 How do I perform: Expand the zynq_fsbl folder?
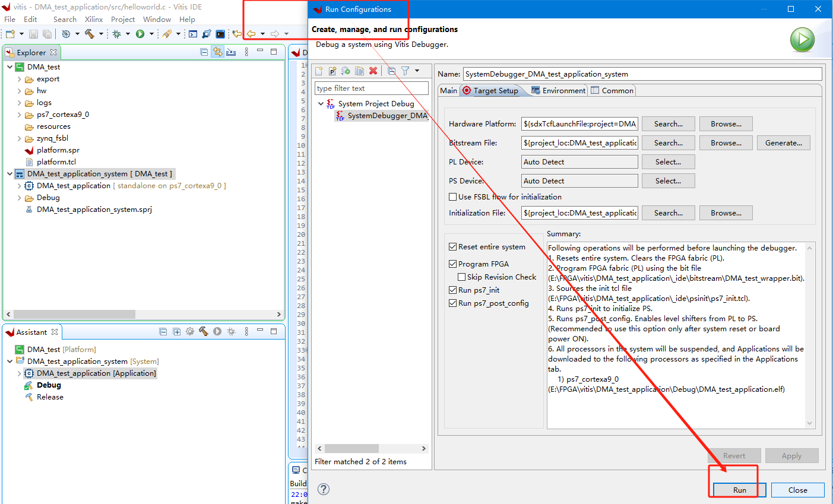pos(20,138)
